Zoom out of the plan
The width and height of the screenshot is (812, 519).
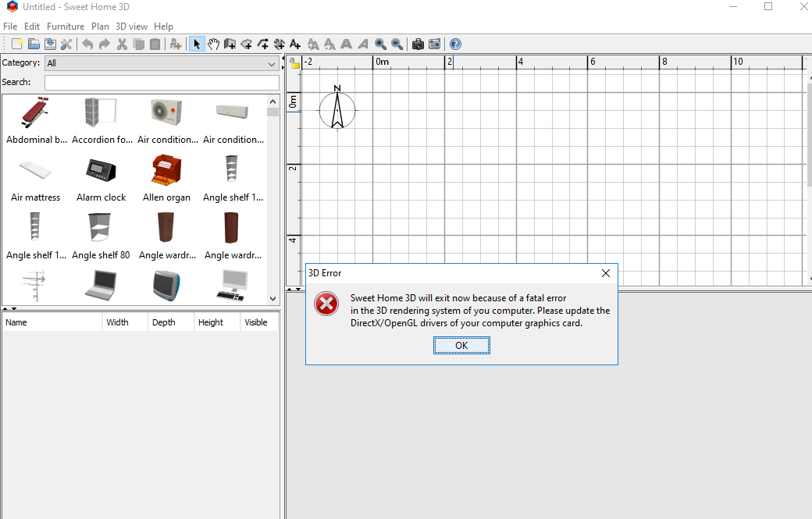point(397,44)
